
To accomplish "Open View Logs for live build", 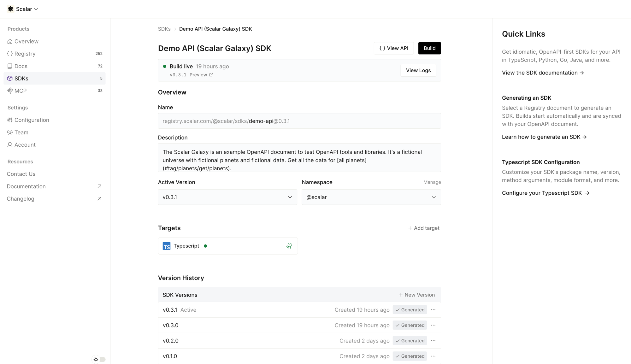I will pyautogui.click(x=418, y=70).
